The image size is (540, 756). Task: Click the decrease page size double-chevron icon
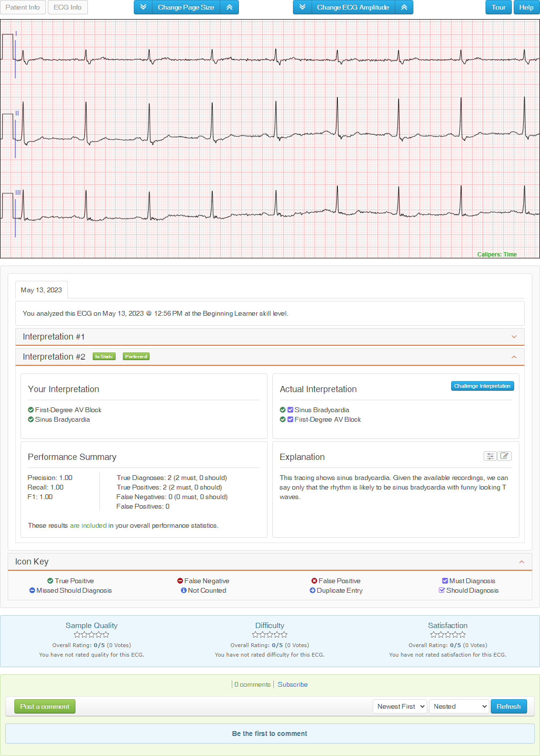click(x=143, y=7)
